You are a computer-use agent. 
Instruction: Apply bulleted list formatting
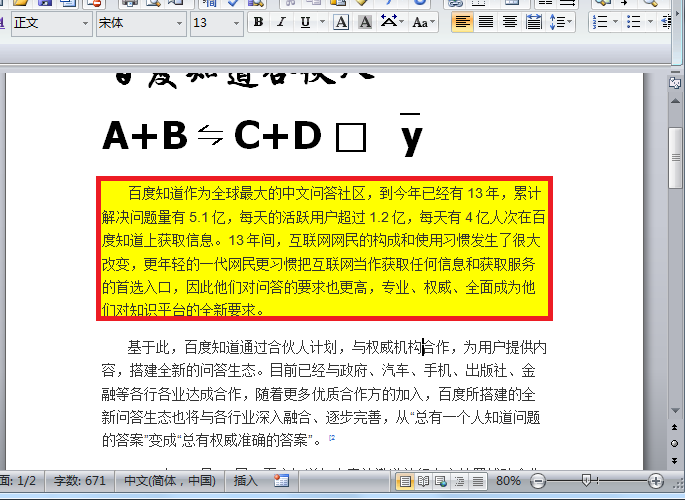point(633,22)
